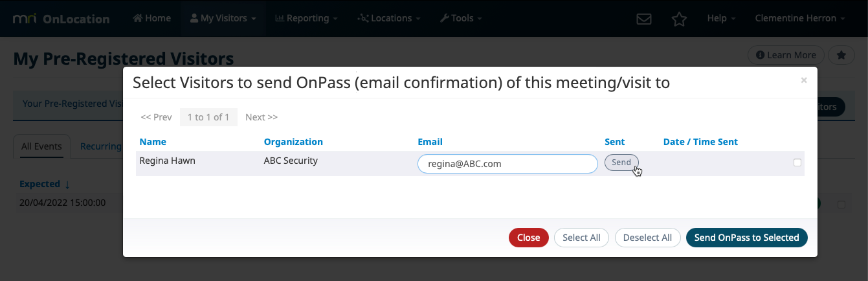Tick the checkbox in the 20/04/2022 event row
Screen dimensions: 868x281
[x=841, y=204]
